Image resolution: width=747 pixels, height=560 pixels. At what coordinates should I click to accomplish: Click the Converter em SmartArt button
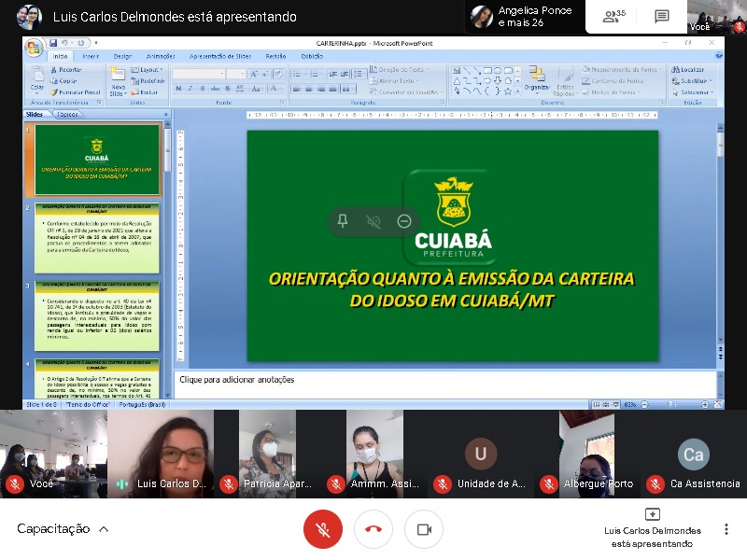point(406,92)
